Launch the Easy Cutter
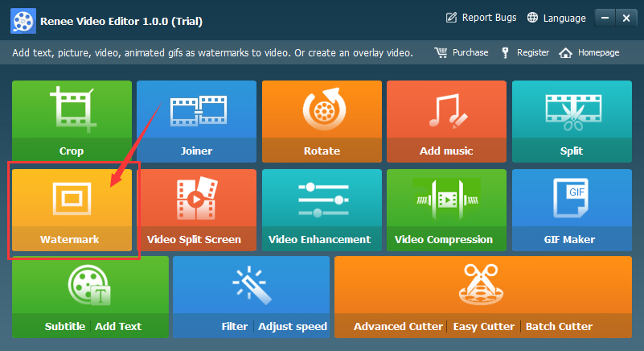644x351 pixels. (483, 327)
